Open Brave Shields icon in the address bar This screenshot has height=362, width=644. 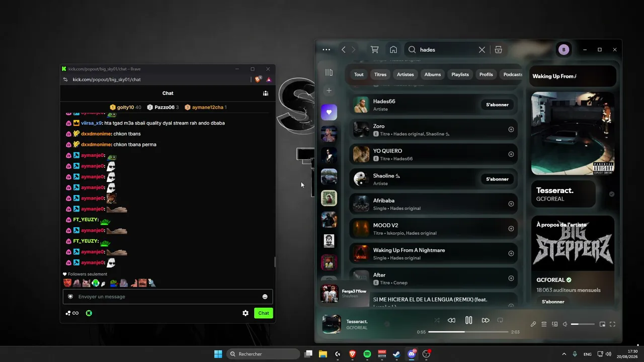coord(258,79)
